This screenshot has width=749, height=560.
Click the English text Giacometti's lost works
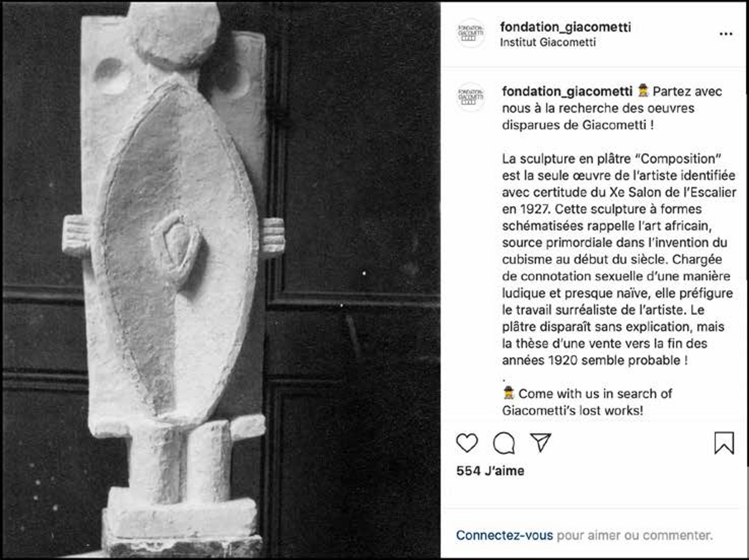click(x=572, y=410)
